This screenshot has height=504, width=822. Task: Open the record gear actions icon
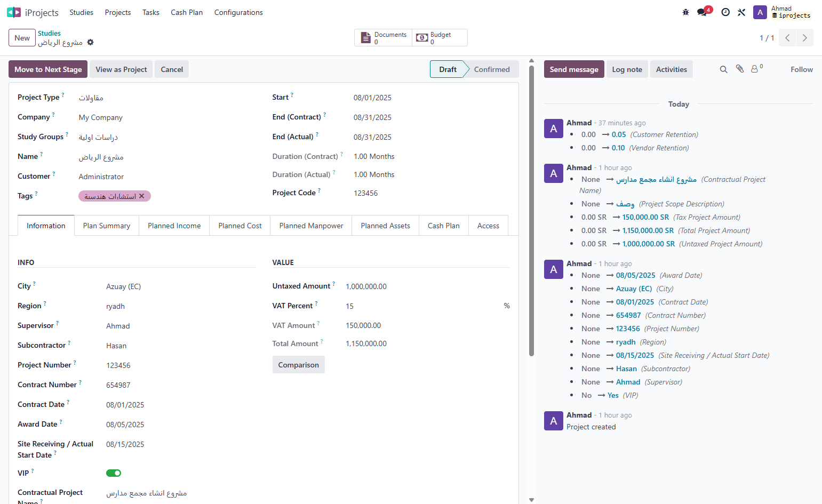91,42
